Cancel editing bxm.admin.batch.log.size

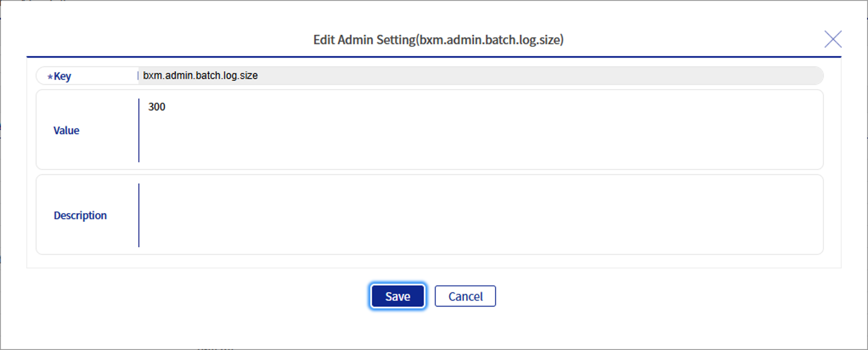pyautogui.click(x=465, y=296)
